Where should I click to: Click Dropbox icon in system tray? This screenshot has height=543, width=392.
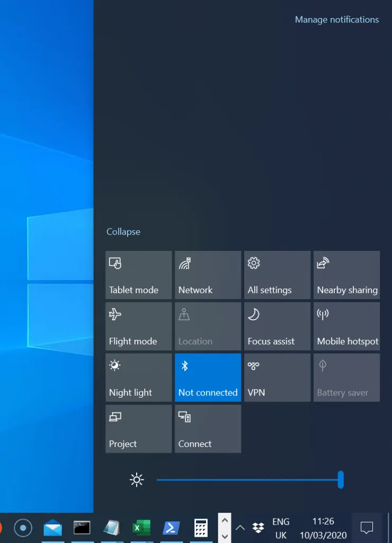pos(258,528)
